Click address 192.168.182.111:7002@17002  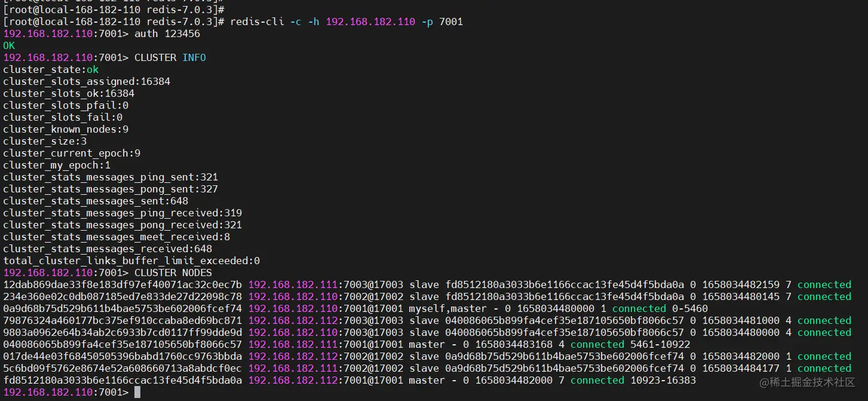tap(326, 369)
